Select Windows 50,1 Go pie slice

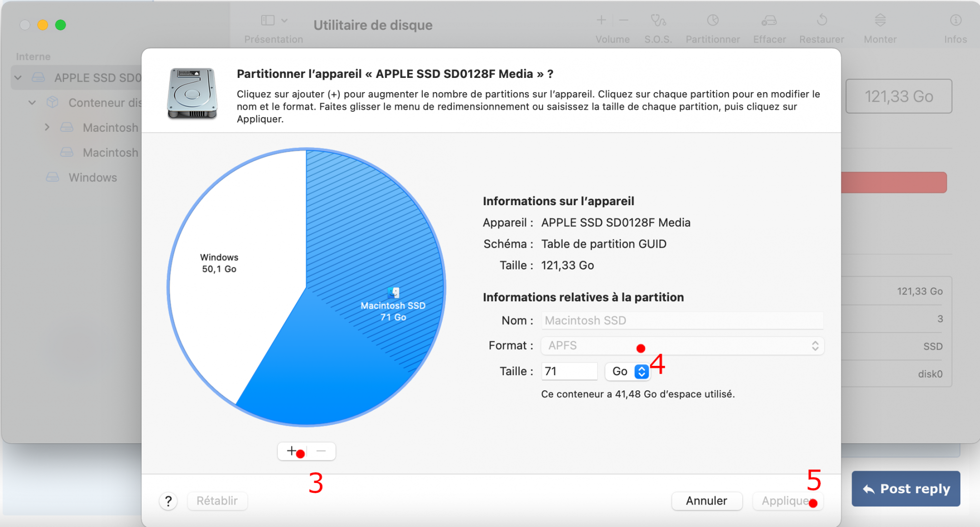point(219,263)
